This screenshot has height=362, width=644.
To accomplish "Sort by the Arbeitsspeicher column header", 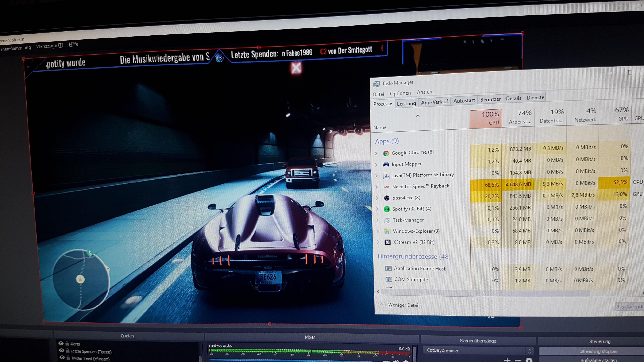I will [518, 117].
